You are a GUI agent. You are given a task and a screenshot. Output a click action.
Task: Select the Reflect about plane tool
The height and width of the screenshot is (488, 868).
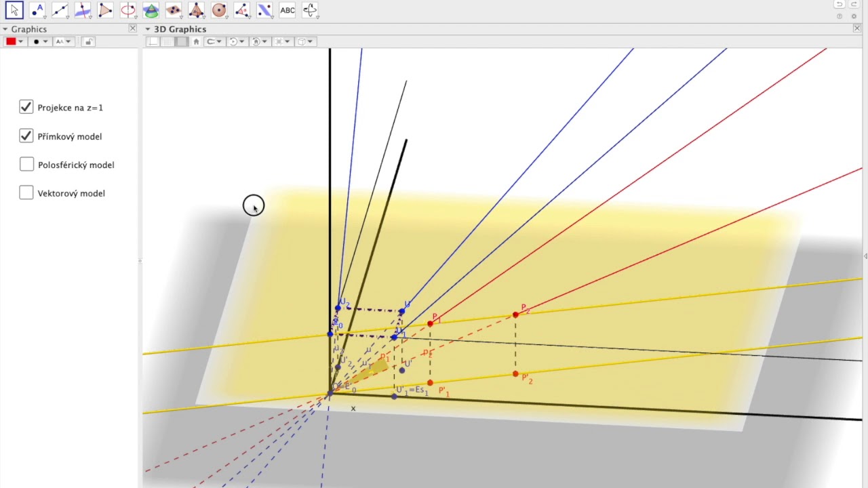pyautogui.click(x=264, y=10)
